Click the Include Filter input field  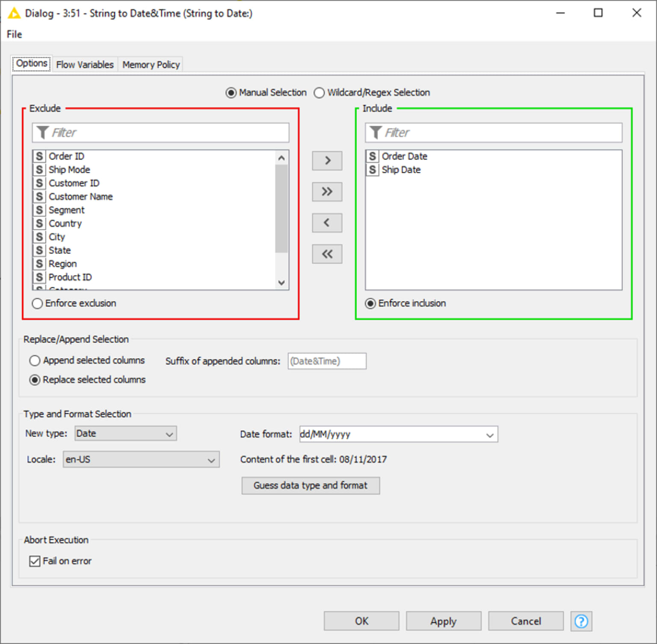point(494,133)
